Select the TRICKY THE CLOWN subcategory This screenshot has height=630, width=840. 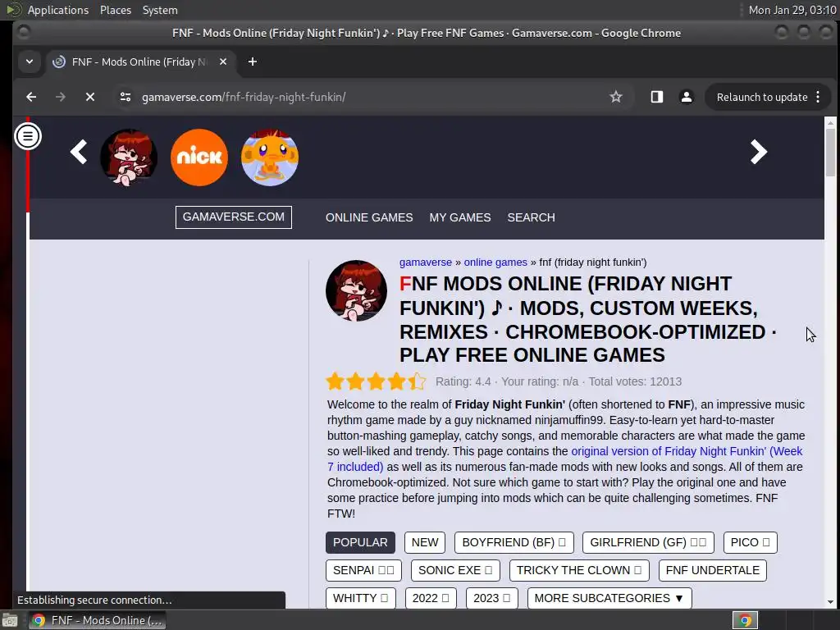click(x=579, y=570)
